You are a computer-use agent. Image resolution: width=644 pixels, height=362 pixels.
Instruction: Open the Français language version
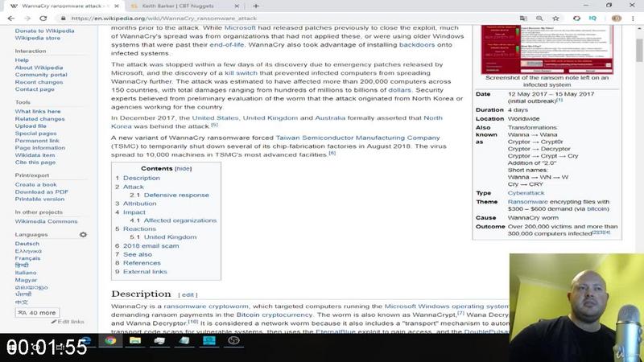27,258
